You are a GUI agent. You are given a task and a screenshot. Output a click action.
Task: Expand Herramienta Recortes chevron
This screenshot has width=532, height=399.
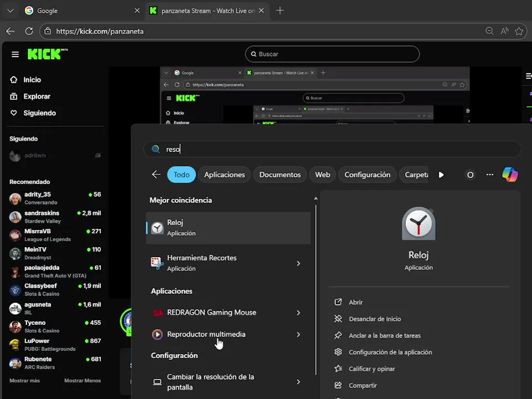[298, 263]
